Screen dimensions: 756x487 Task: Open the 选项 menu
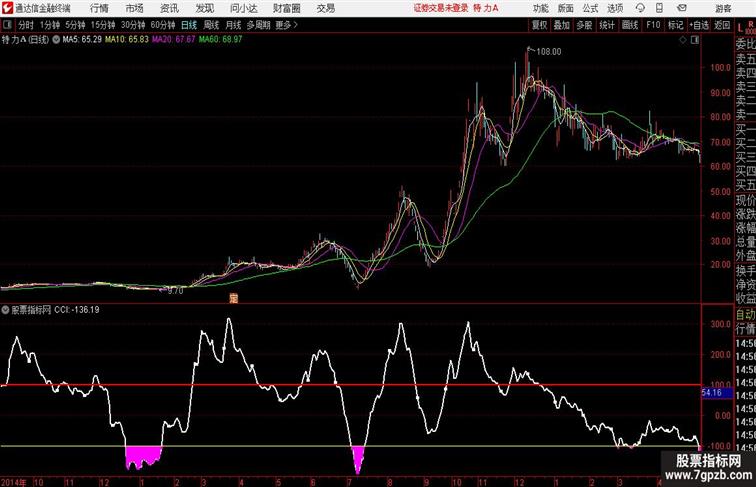tap(615, 8)
